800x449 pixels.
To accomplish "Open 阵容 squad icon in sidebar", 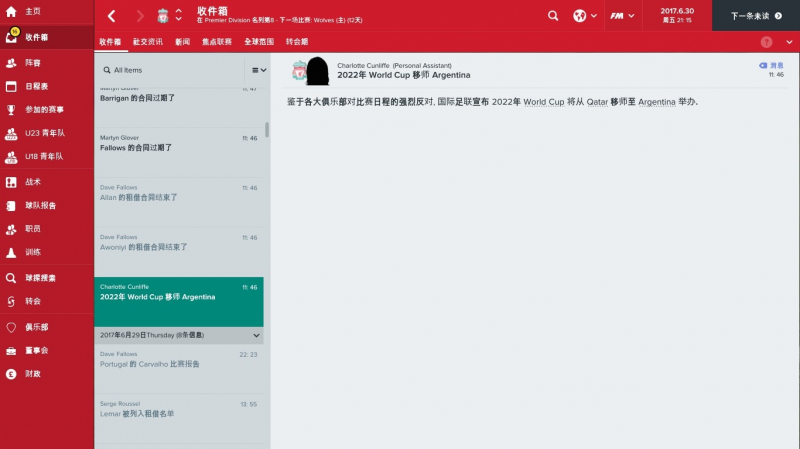I will pyautogui.click(x=11, y=63).
